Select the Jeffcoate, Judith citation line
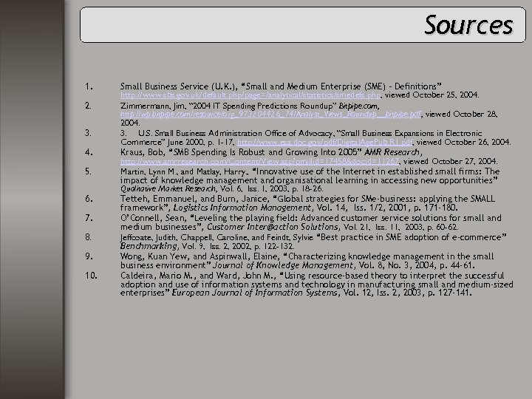The image size is (532, 399). click(313, 237)
